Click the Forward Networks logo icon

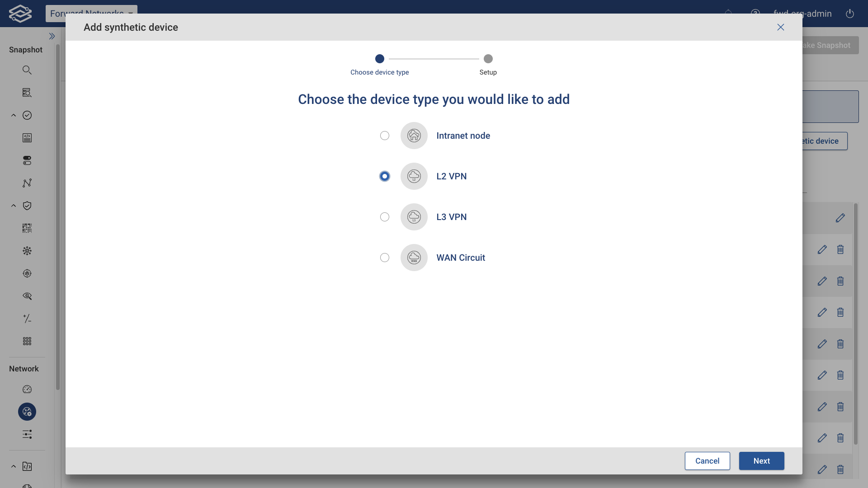20,14
